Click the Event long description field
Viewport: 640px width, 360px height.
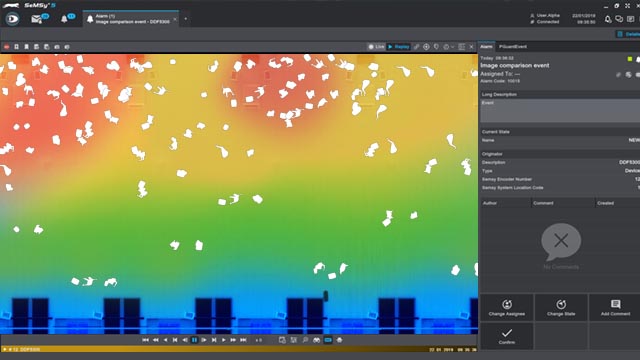pyautogui.click(x=560, y=111)
